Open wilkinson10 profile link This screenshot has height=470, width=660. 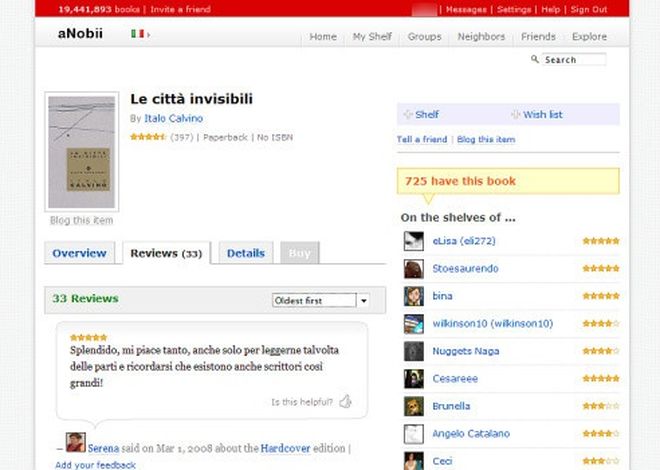(x=493, y=324)
